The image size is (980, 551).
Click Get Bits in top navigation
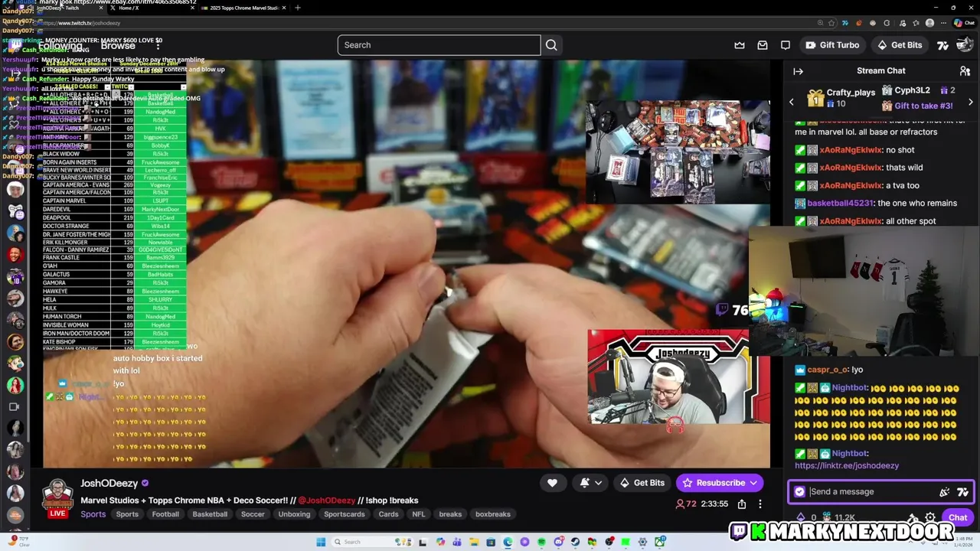[900, 45]
